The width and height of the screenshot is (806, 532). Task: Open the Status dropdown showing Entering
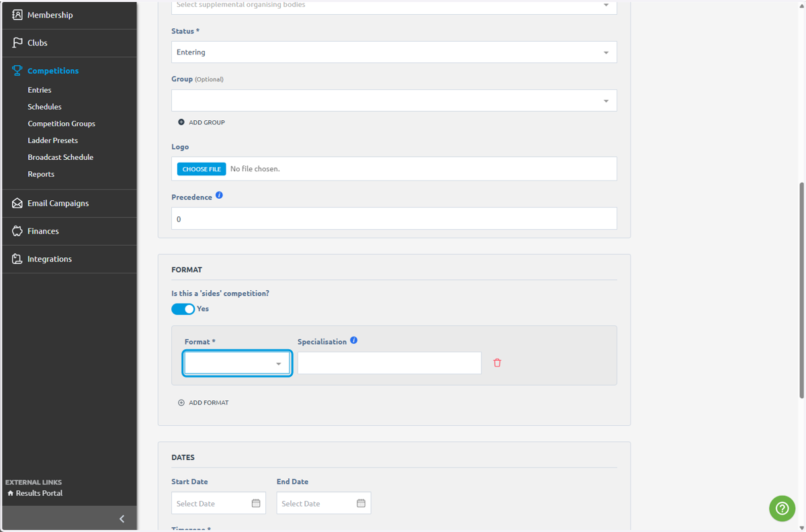coord(394,52)
